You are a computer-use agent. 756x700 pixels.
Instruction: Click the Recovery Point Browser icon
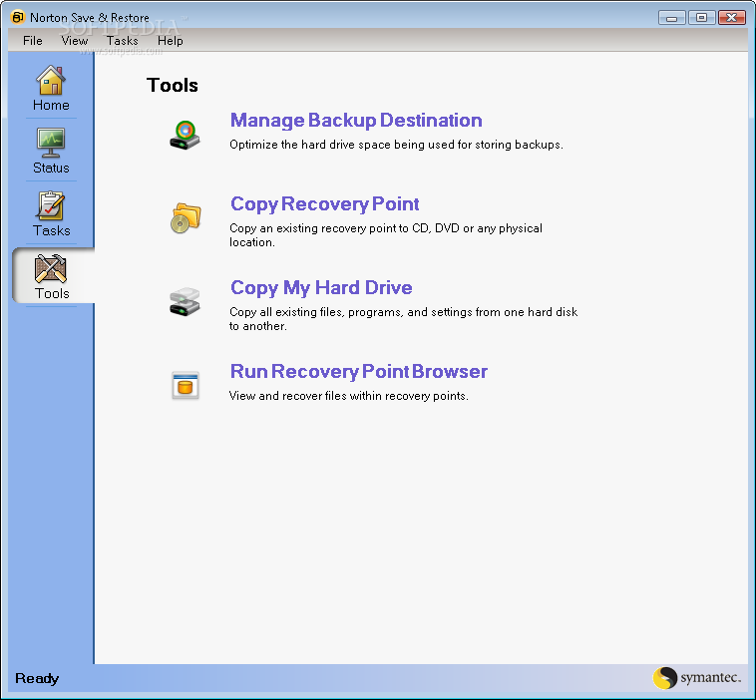point(186,385)
